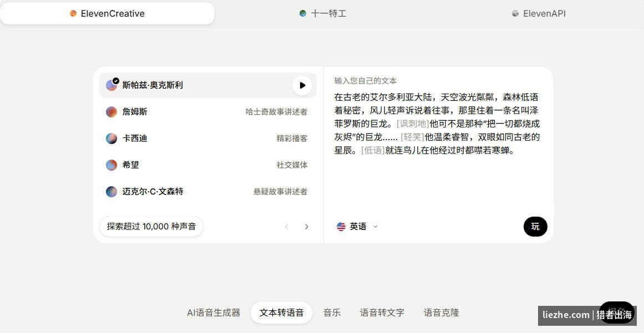Click the 探索超过 10,000 种声音 button

(151, 227)
